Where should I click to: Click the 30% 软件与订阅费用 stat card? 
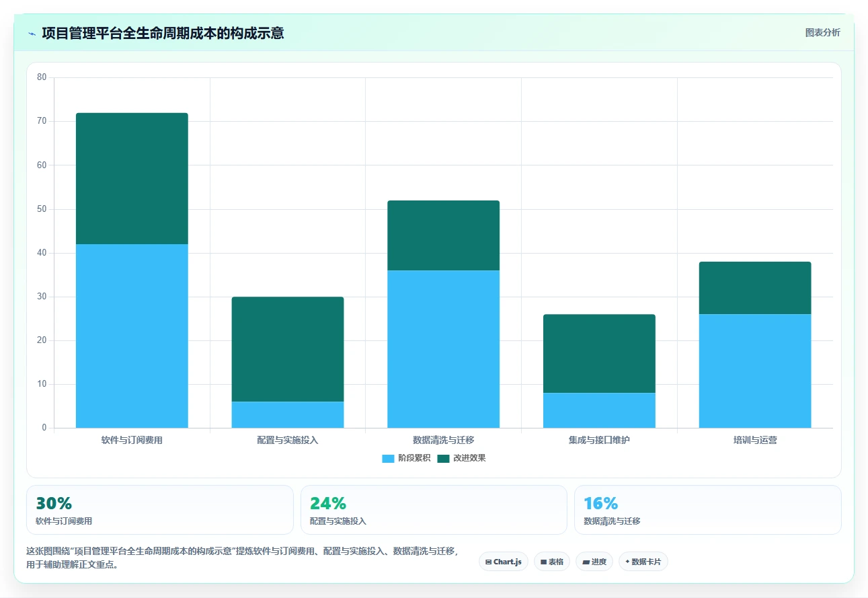pyautogui.click(x=160, y=510)
